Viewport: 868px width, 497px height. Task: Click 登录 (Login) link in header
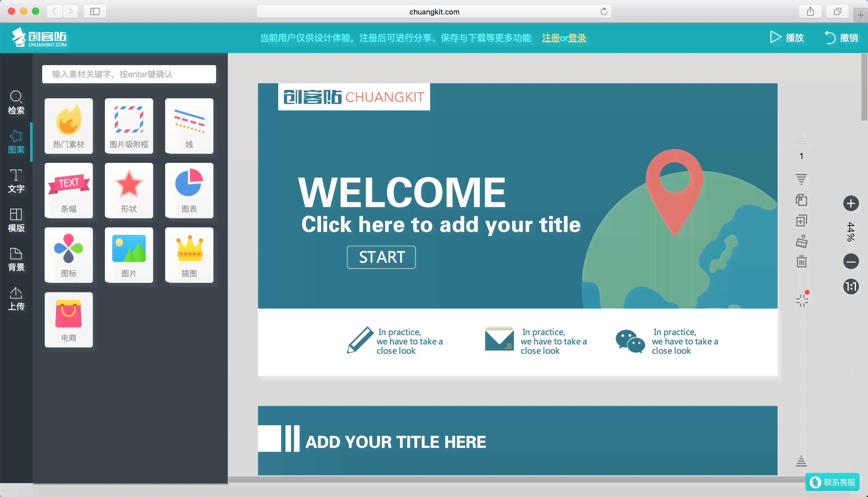[x=577, y=38]
